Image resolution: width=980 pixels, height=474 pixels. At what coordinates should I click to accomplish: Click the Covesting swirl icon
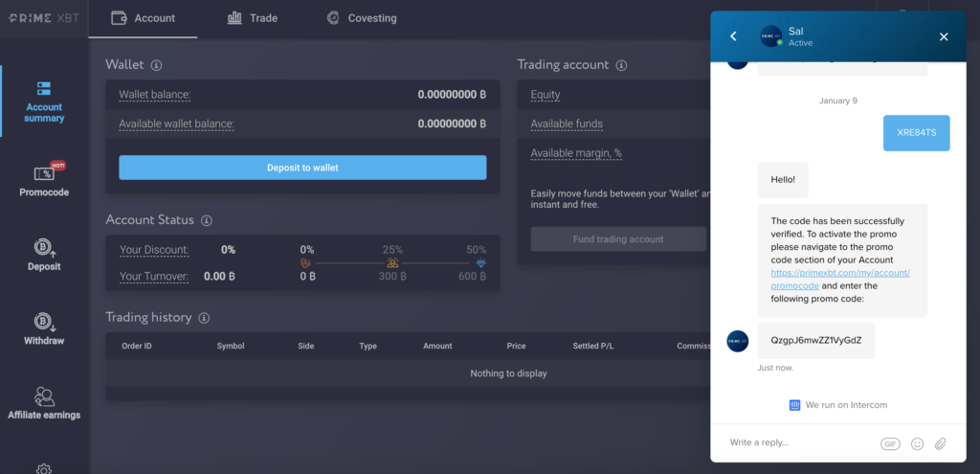click(333, 18)
